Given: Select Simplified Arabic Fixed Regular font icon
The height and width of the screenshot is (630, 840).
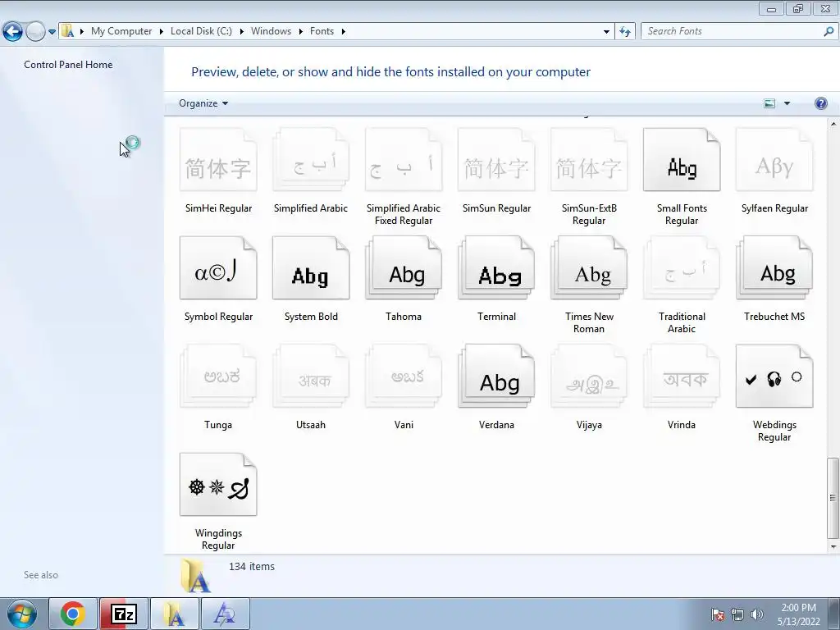Looking at the screenshot, I should coord(404,160).
